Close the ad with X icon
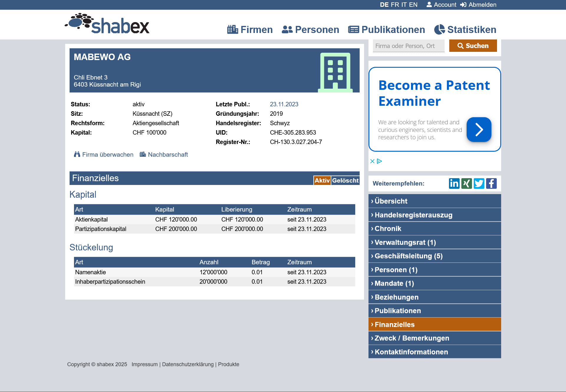566x392 pixels. pos(372,161)
